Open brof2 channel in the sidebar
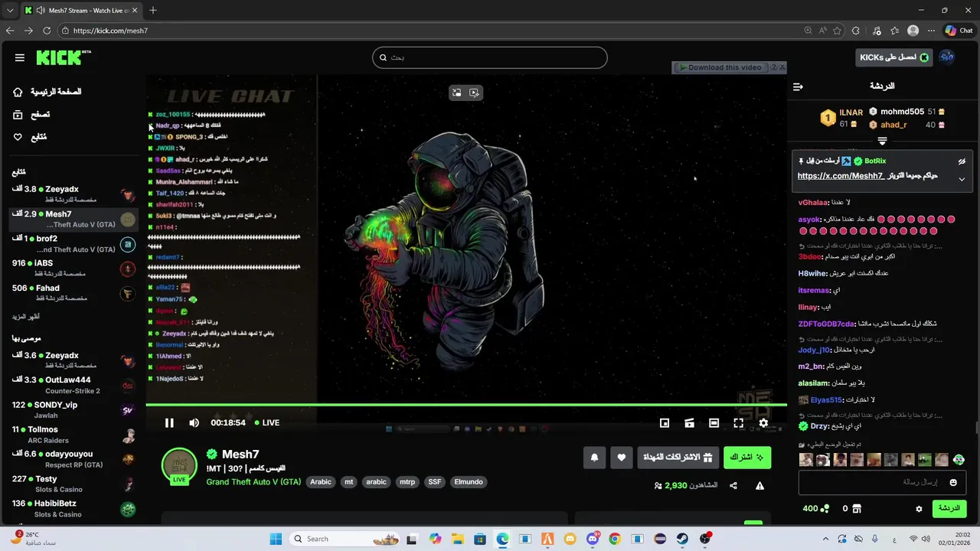Image resolution: width=980 pixels, height=551 pixels. 73,243
